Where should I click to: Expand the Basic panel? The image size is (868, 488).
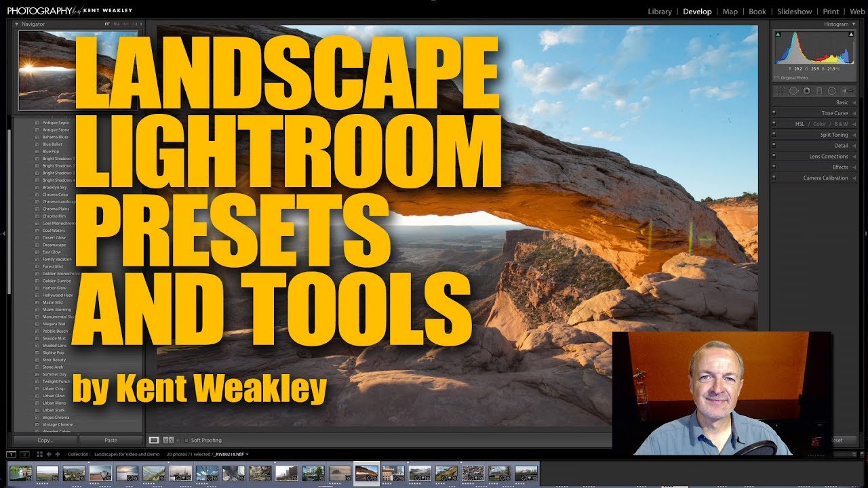coord(854,102)
